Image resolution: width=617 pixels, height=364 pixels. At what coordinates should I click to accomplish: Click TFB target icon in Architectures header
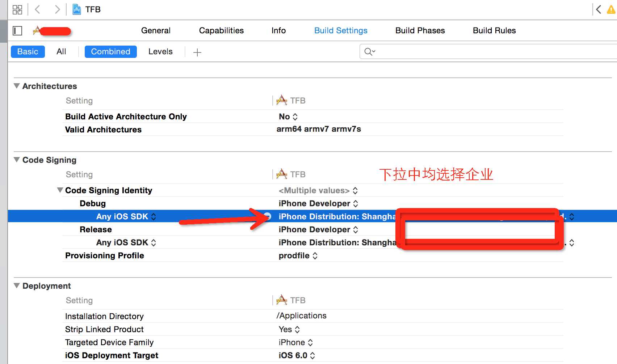point(282,100)
